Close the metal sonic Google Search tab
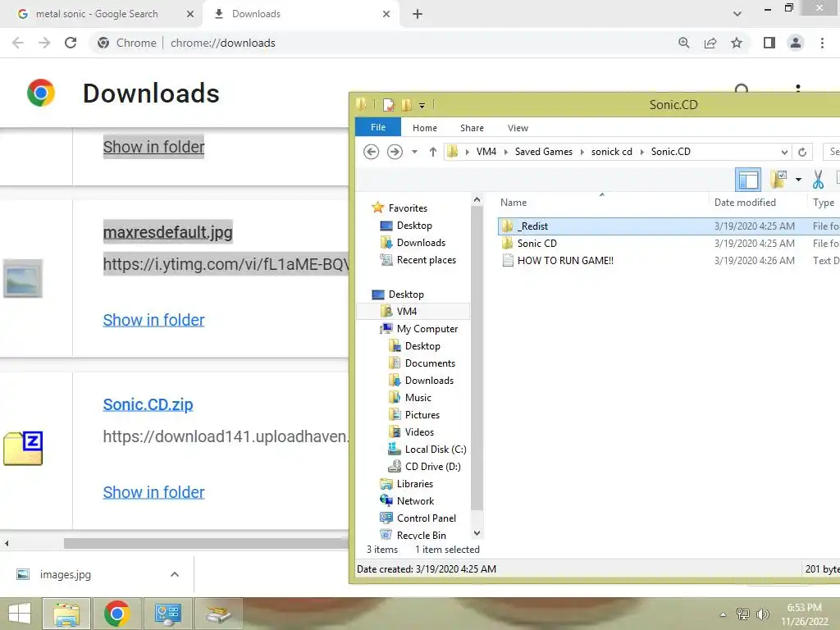This screenshot has width=840, height=630. 190,14
